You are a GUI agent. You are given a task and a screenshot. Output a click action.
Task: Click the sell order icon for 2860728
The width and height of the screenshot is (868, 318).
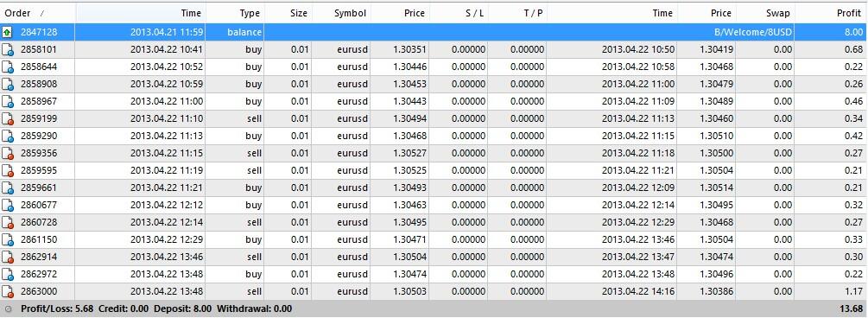7,222
